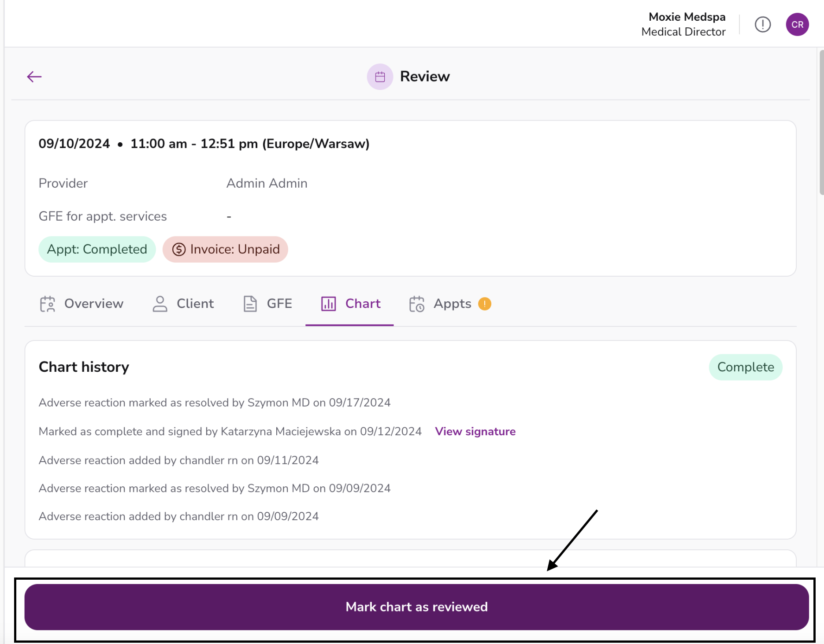Open the Appts tab
The height and width of the screenshot is (644, 824).
(x=450, y=304)
